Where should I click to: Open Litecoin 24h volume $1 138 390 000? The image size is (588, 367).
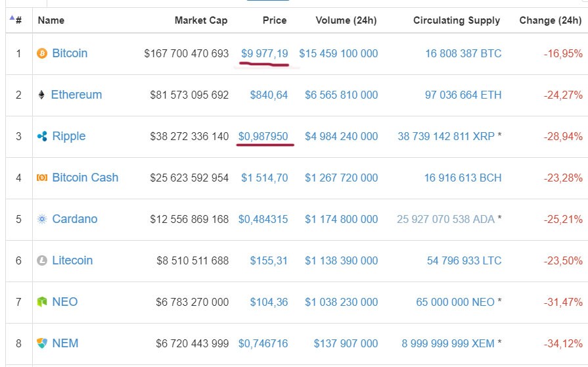click(x=341, y=260)
